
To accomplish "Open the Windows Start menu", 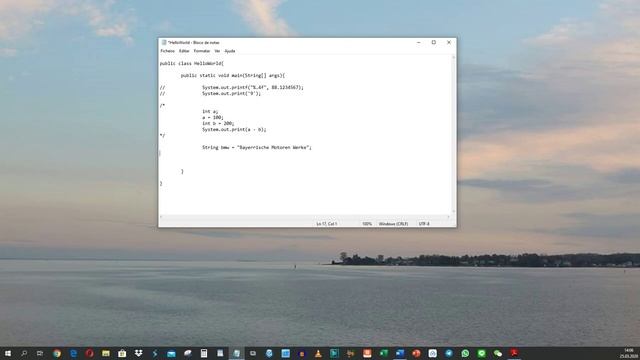I will point(8,353).
